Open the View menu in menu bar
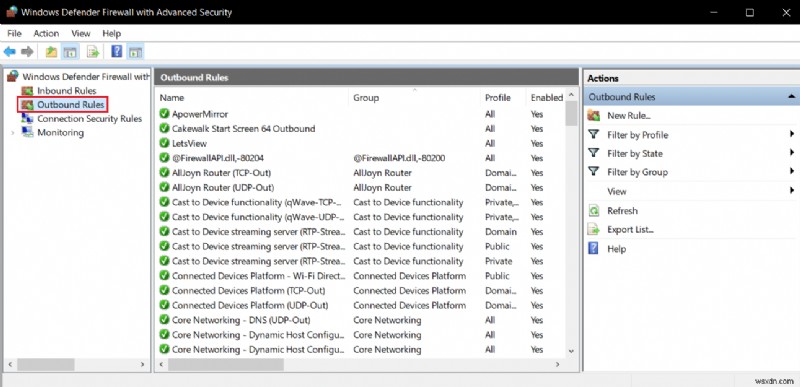 pos(81,33)
